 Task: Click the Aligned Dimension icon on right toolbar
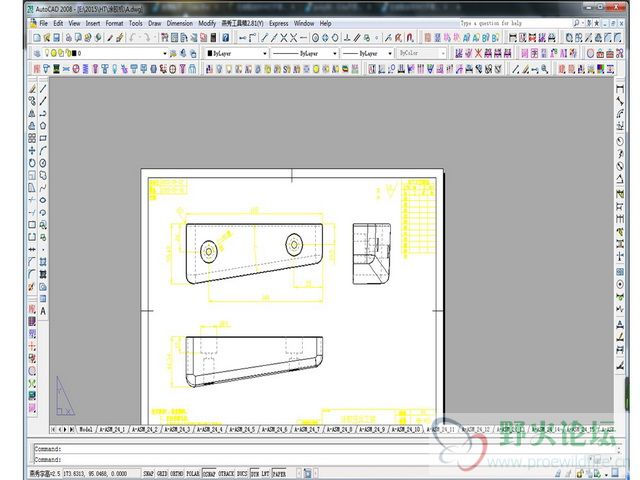point(620,101)
